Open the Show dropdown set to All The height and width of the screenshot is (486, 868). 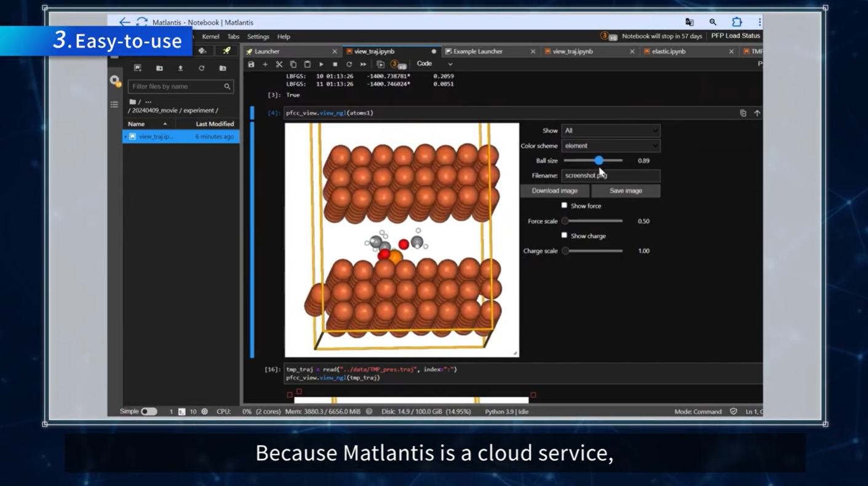(x=611, y=130)
